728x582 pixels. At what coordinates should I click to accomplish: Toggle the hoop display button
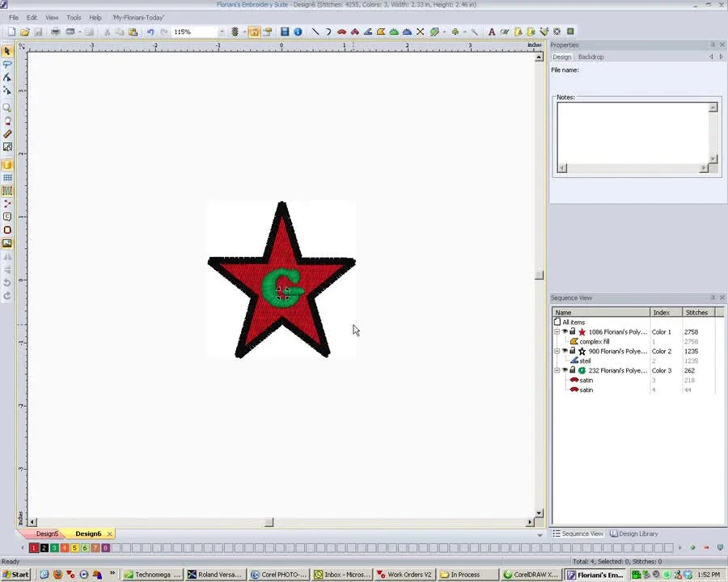coord(7,230)
